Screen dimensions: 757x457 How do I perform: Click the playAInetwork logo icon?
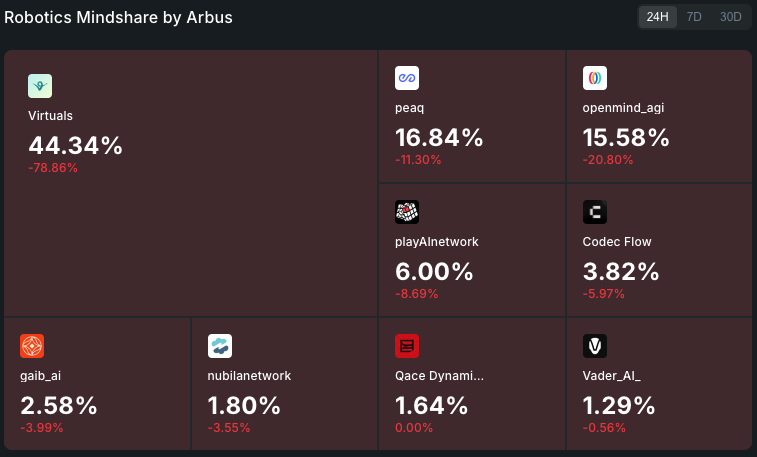(x=407, y=212)
